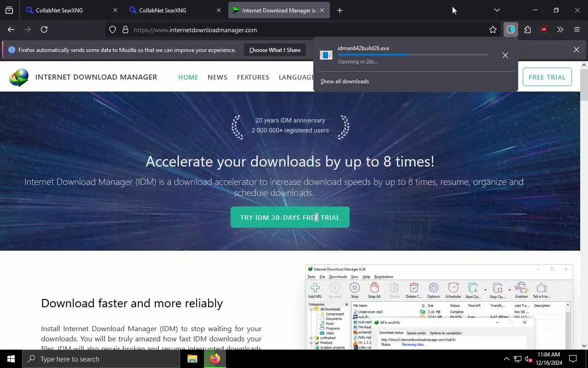
Task: Click INTERNET DOWNLOAD MANAGER site title
Action: 96,77
